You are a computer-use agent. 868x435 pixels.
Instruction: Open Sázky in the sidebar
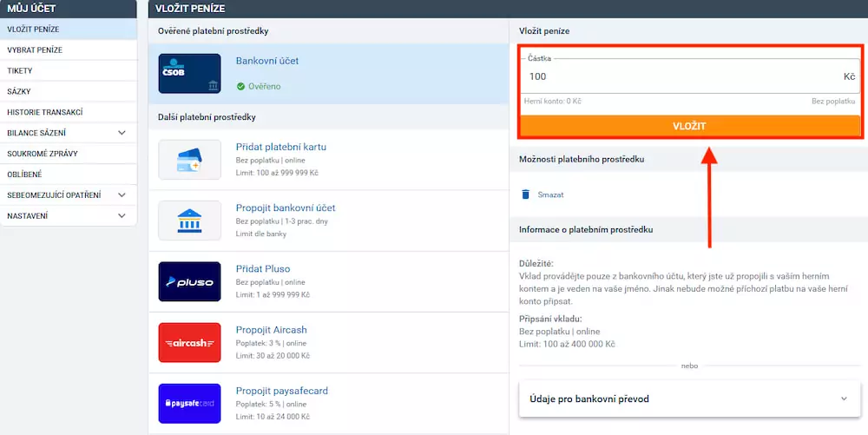68,91
